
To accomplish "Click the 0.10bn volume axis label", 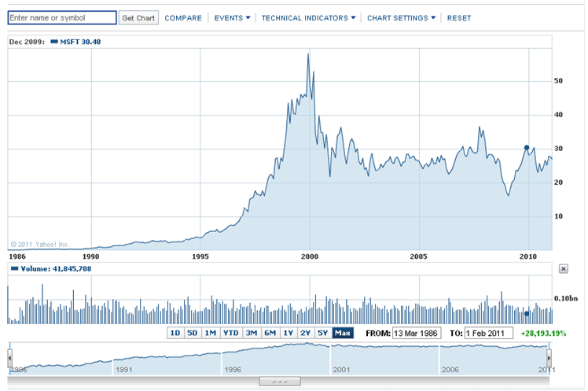I will [x=566, y=298].
